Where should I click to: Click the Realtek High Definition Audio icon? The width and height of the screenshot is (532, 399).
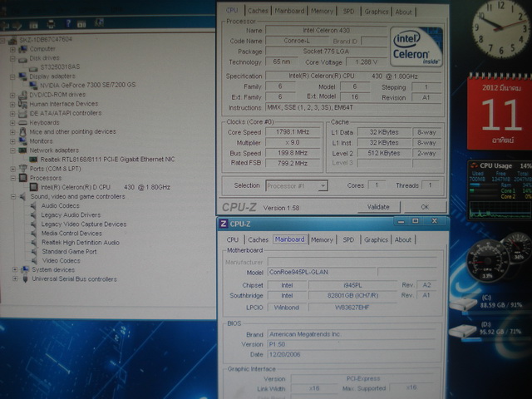[35, 242]
